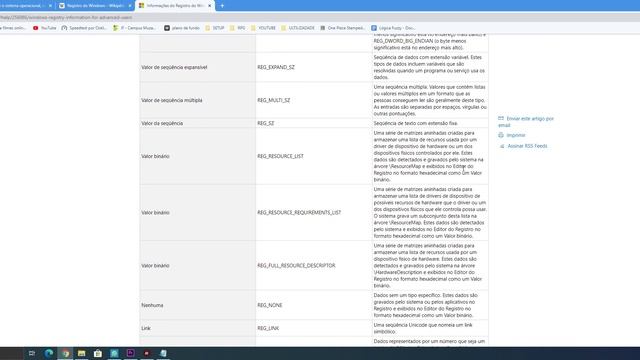
Task: Open the SETUP bookmarks folder
Action: [x=215, y=28]
